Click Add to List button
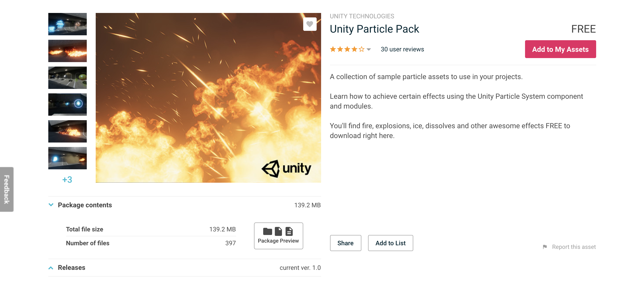This screenshot has width=644, height=281. (x=390, y=243)
